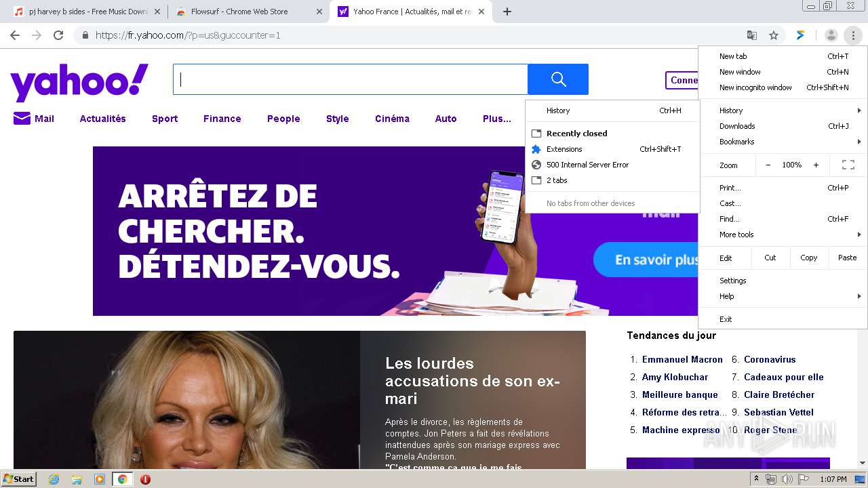Viewport: 868px width, 488px height.
Task: Open the Actualités navigation link
Action: click(x=102, y=119)
